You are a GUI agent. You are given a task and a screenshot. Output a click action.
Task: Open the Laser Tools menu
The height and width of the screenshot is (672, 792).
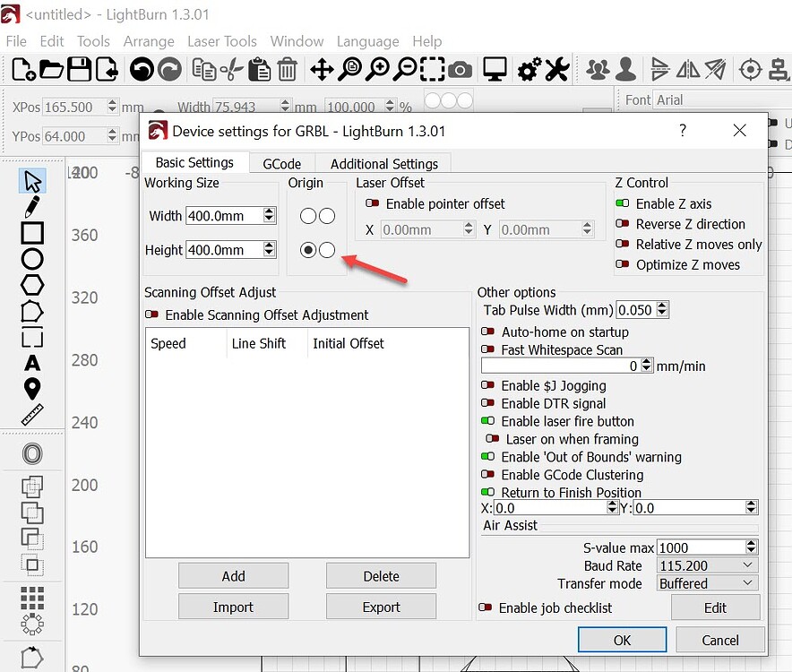221,41
